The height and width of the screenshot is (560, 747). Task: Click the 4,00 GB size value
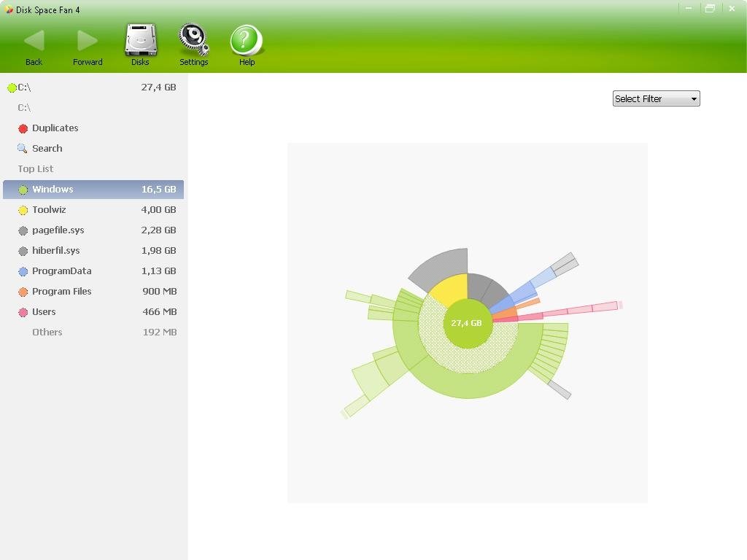(x=158, y=210)
